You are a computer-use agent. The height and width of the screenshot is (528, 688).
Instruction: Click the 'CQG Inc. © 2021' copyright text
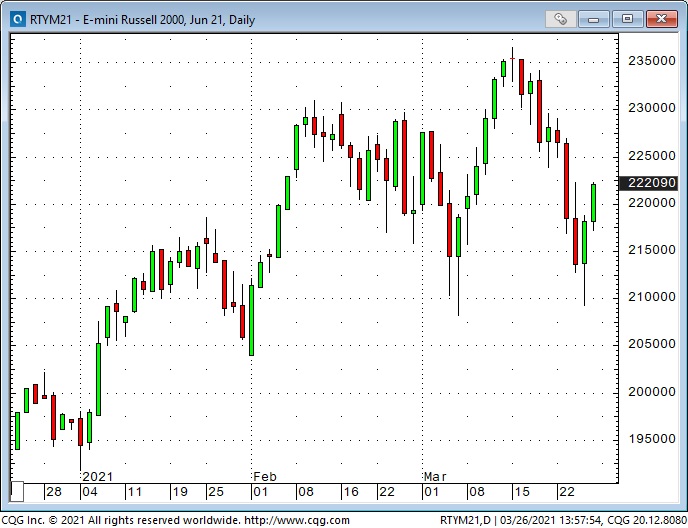click(42, 521)
